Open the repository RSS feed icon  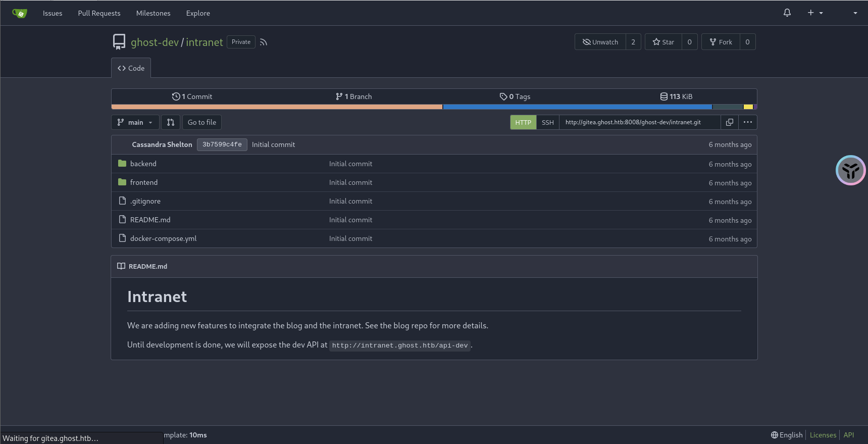coord(264,42)
